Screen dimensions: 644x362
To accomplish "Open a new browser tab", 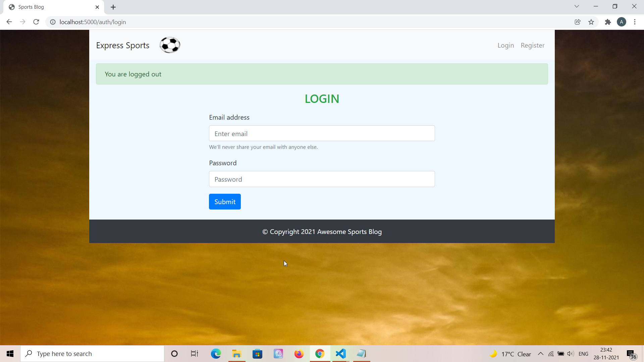I will pyautogui.click(x=113, y=7).
